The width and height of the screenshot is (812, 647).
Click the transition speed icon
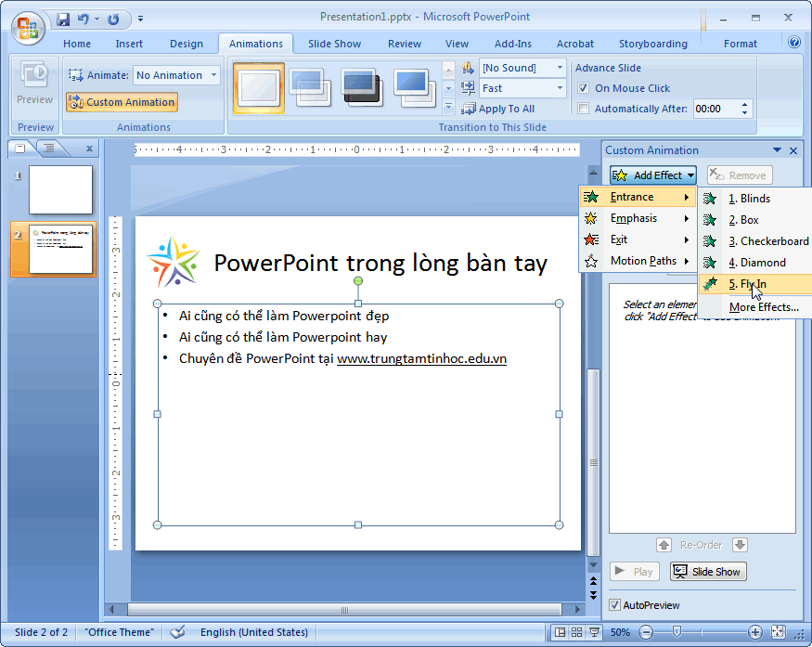pyautogui.click(x=468, y=88)
